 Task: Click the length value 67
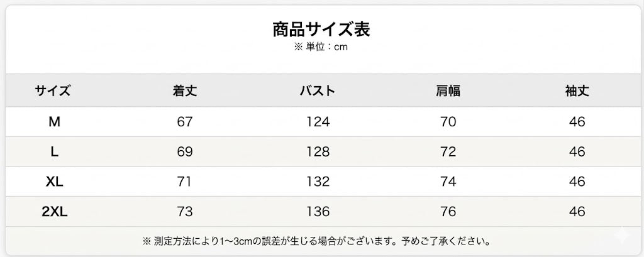tap(185, 122)
